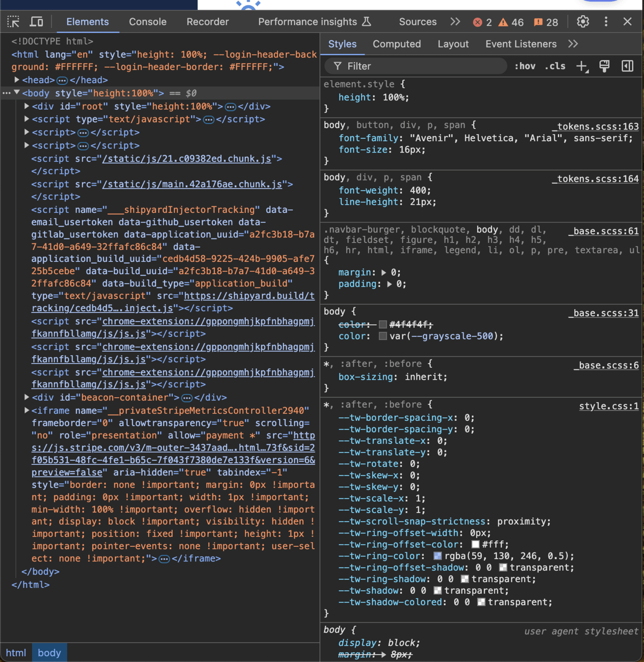
Task: Switch to the Elements tab
Action: tap(87, 22)
